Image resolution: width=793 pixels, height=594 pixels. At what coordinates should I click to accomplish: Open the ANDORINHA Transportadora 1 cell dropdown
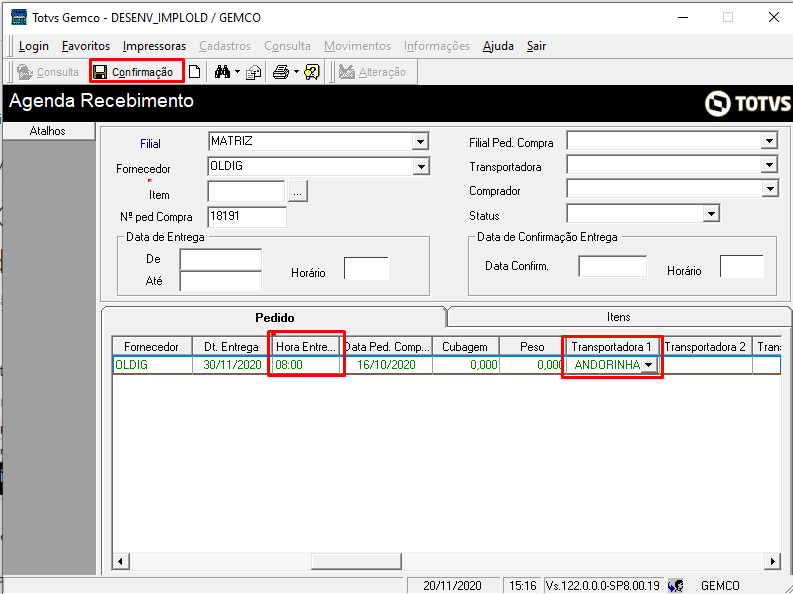click(x=648, y=365)
